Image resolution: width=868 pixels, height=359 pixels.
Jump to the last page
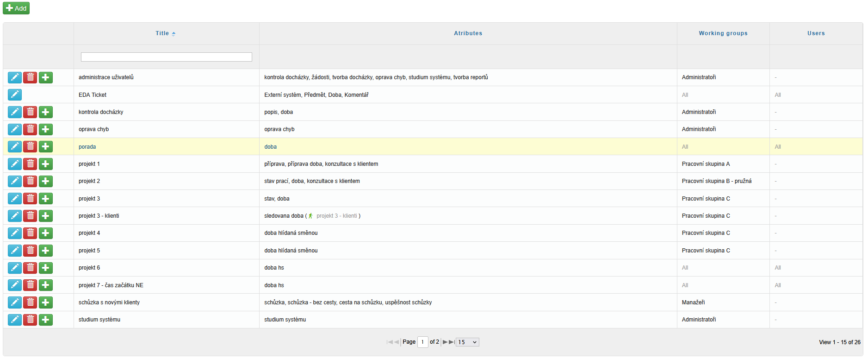[452, 342]
